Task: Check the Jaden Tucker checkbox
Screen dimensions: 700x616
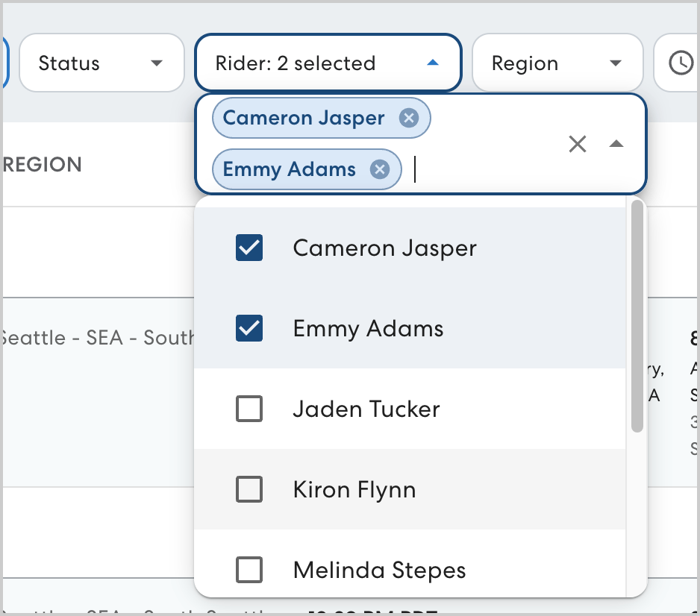Action: pyautogui.click(x=249, y=409)
